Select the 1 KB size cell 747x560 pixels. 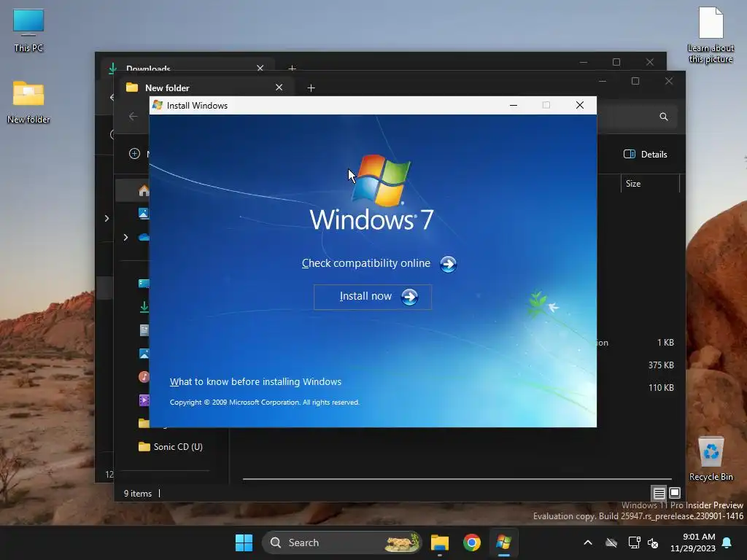[x=665, y=343]
